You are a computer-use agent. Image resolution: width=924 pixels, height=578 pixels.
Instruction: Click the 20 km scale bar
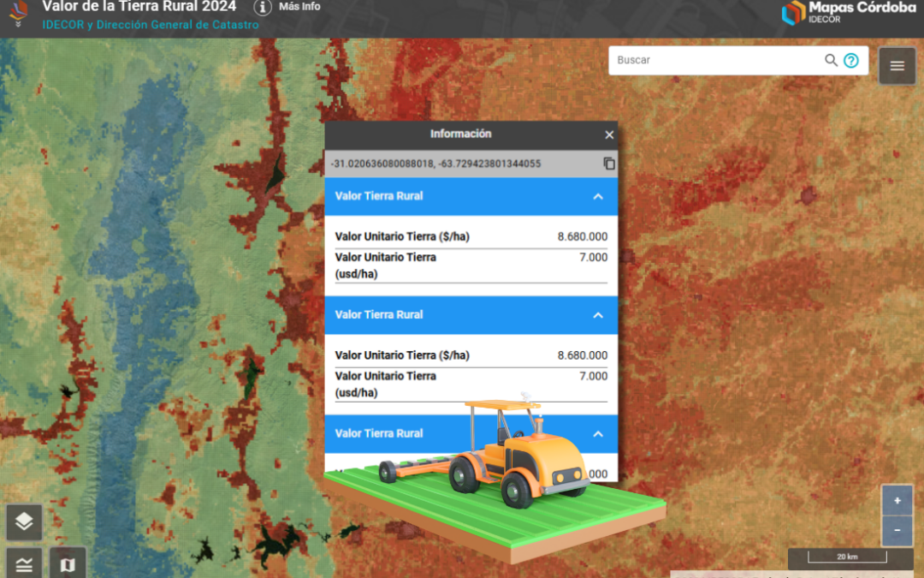847,557
